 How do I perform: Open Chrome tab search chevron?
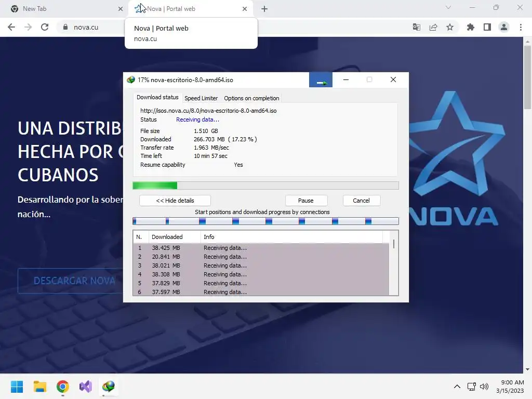tap(448, 7)
